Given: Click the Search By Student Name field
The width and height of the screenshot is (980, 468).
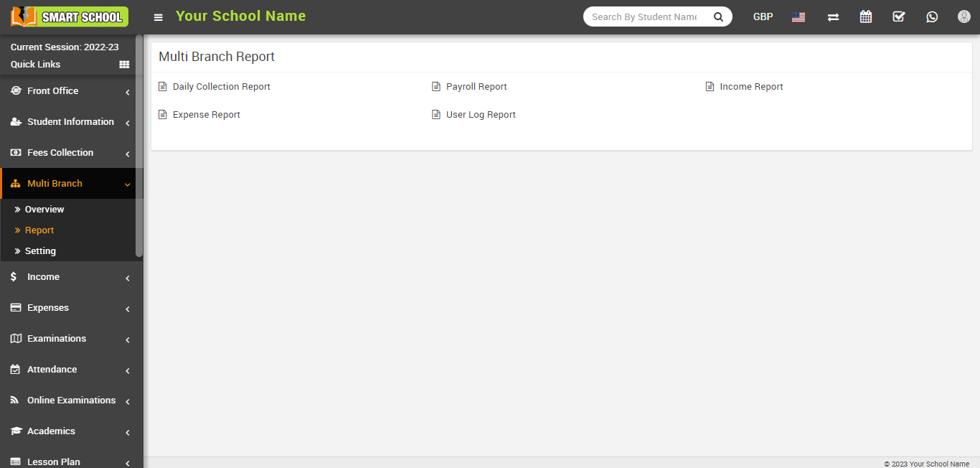Looking at the screenshot, I should (x=645, y=17).
